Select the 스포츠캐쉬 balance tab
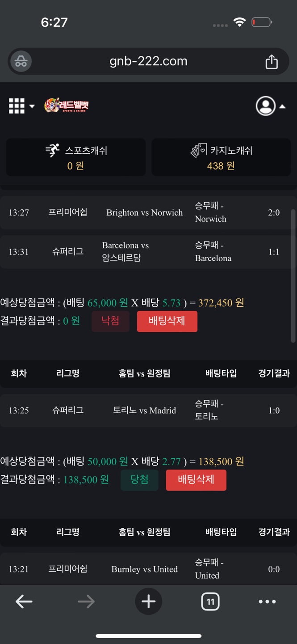 (x=75, y=157)
